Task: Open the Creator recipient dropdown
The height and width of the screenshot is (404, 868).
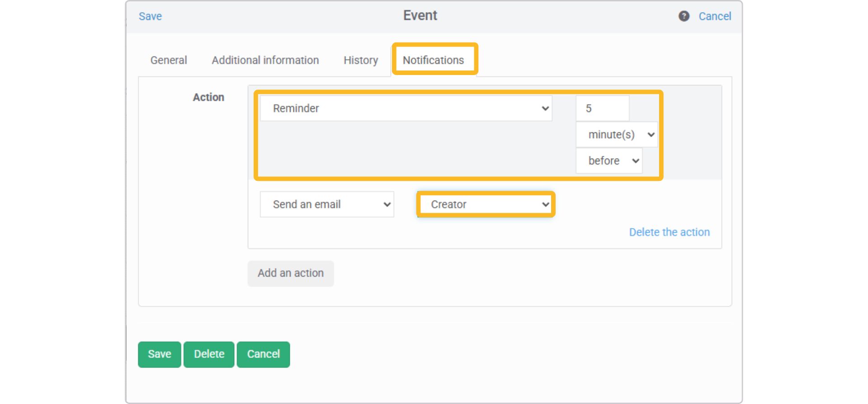Action: tap(486, 204)
